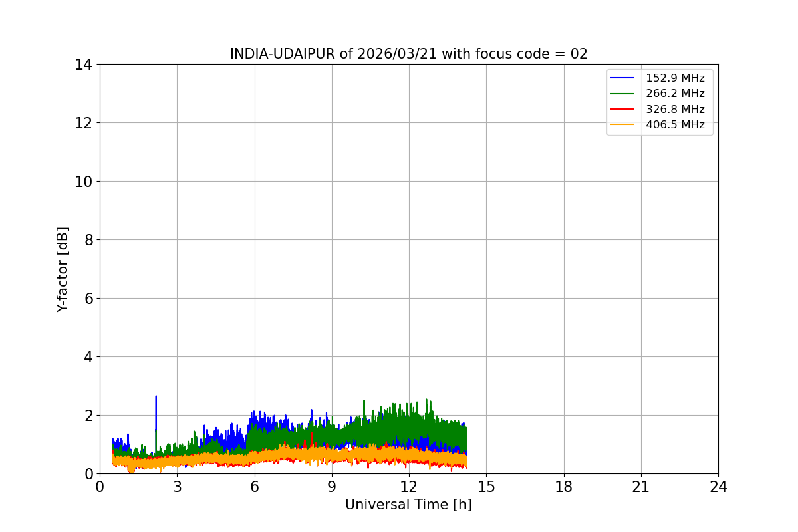Click the 152.9 MHz legend label
The height and width of the screenshot is (532, 798).
click(x=675, y=78)
